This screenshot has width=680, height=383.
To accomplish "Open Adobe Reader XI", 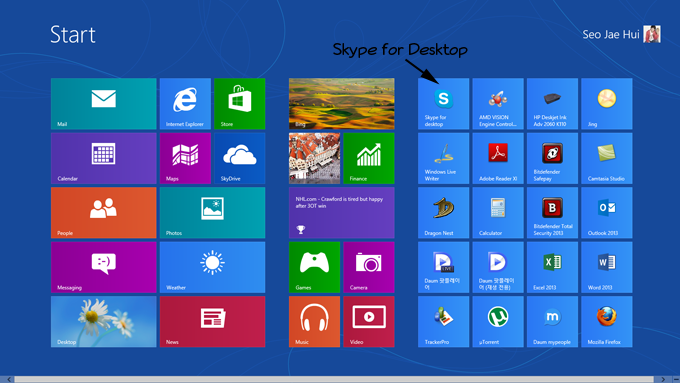I will click(498, 158).
